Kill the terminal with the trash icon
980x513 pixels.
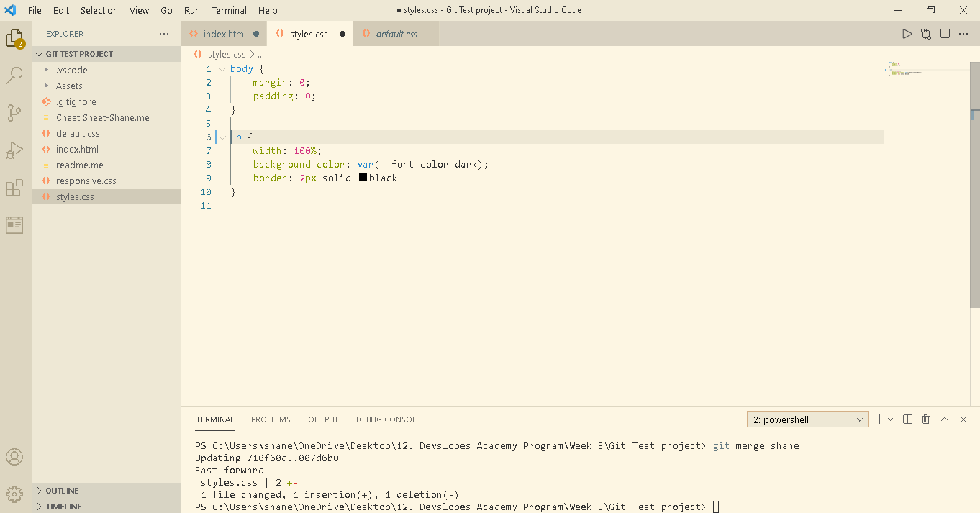tap(925, 419)
